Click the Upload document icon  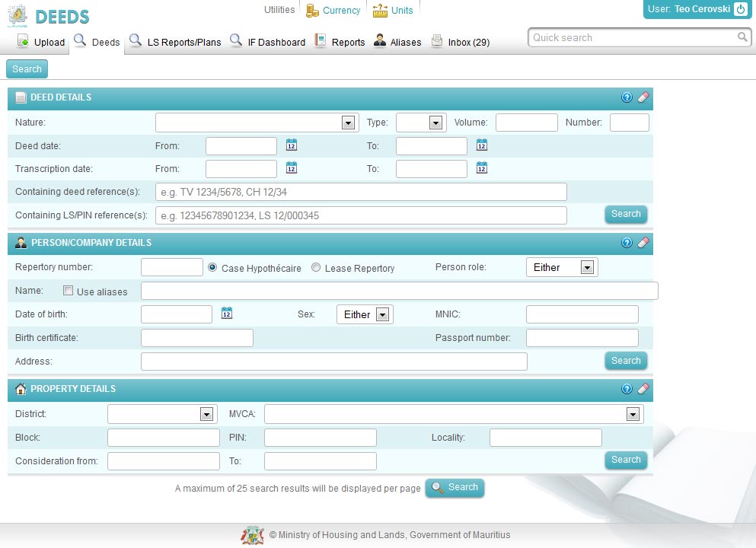(23, 41)
